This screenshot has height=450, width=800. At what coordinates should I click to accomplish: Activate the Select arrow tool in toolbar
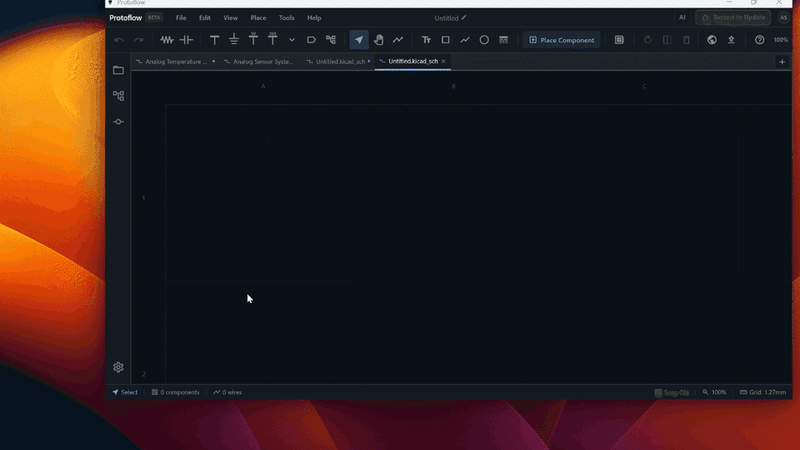coord(359,40)
